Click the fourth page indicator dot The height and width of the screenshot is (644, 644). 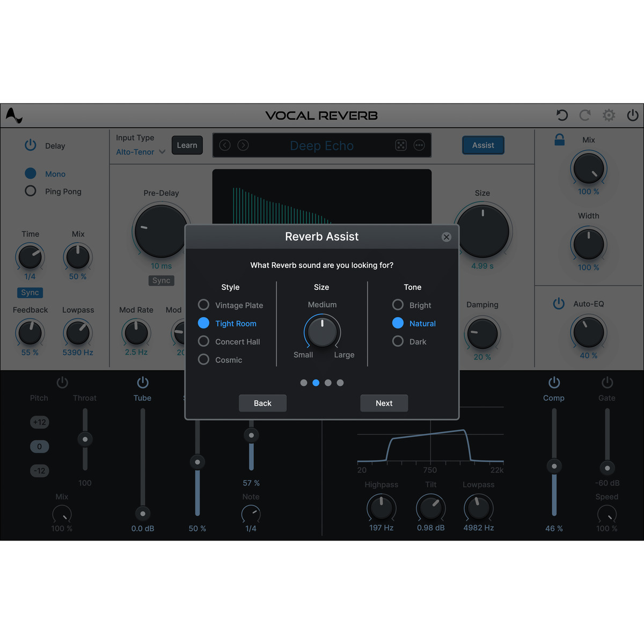340,383
